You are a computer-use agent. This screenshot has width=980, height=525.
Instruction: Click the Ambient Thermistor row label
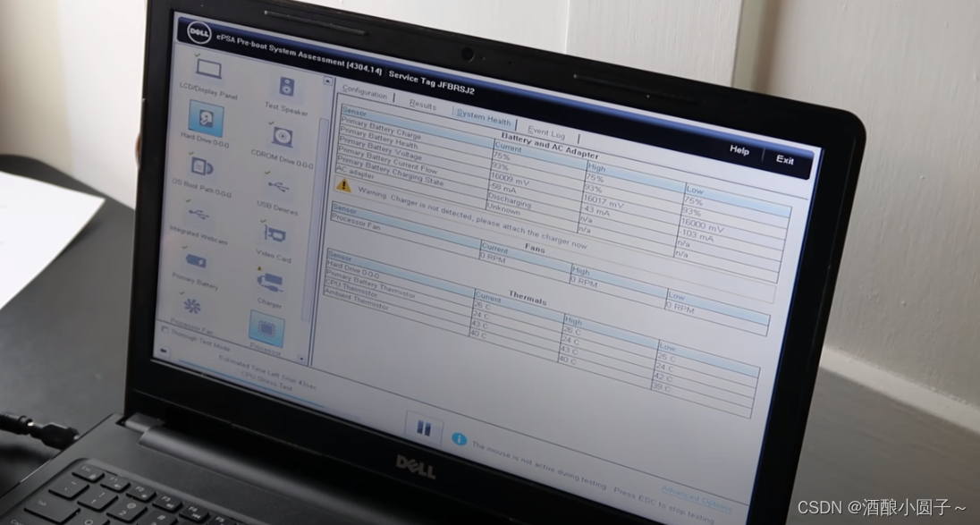(x=356, y=299)
